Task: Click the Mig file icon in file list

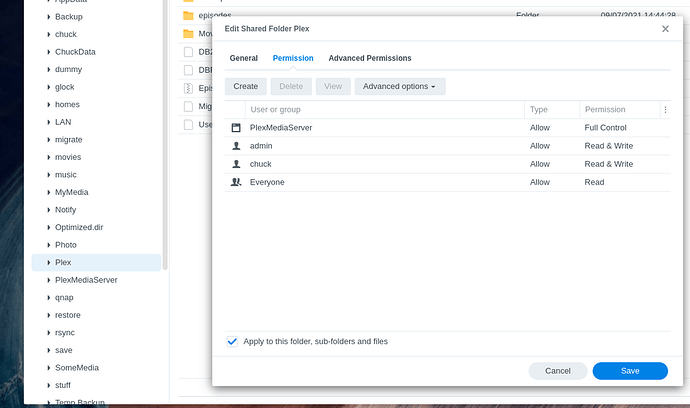Action: pyautogui.click(x=188, y=106)
